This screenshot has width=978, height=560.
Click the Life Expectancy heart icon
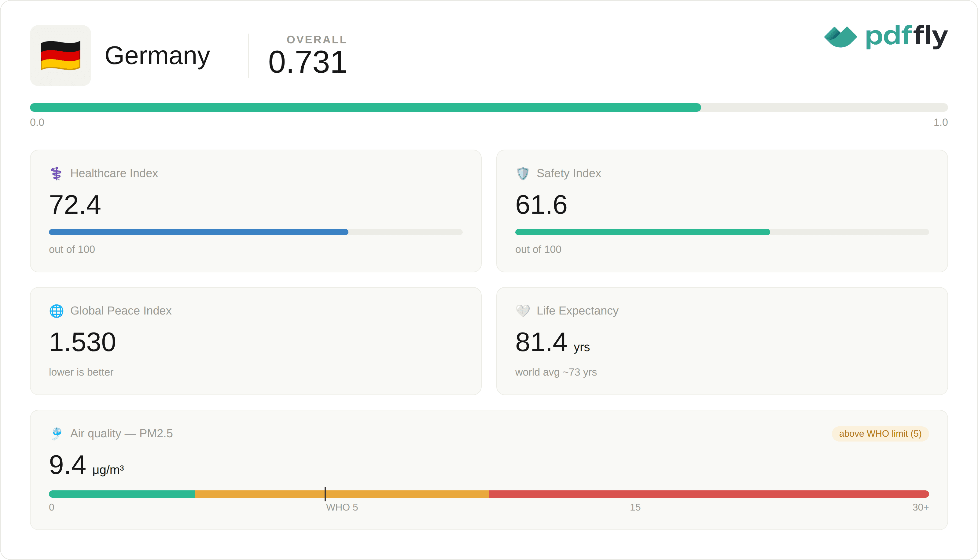[x=523, y=311]
